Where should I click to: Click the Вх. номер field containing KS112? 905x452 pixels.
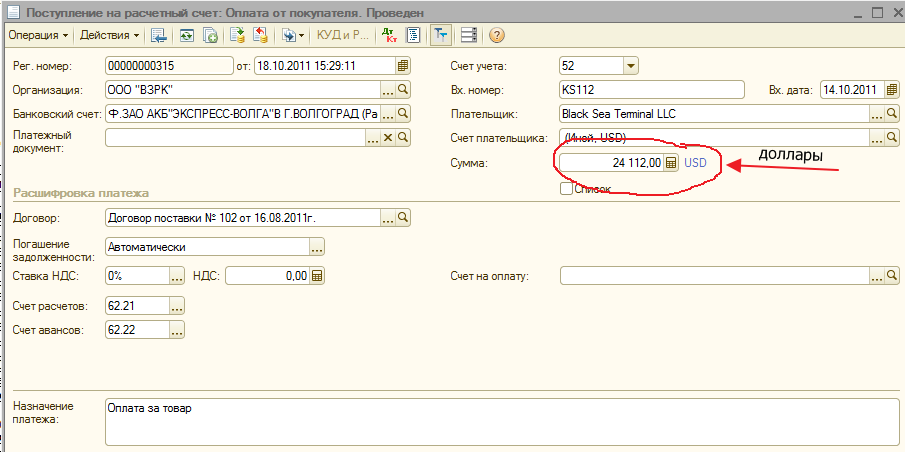(652, 90)
